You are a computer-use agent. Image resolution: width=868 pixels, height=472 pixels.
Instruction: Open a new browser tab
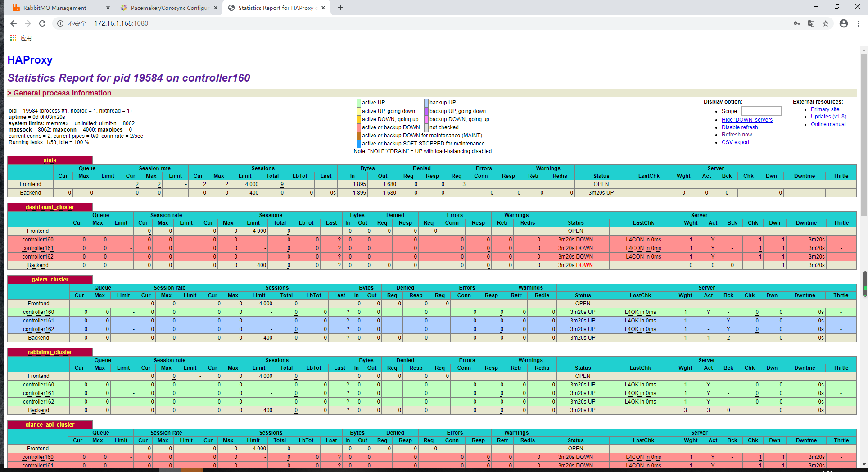341,8
